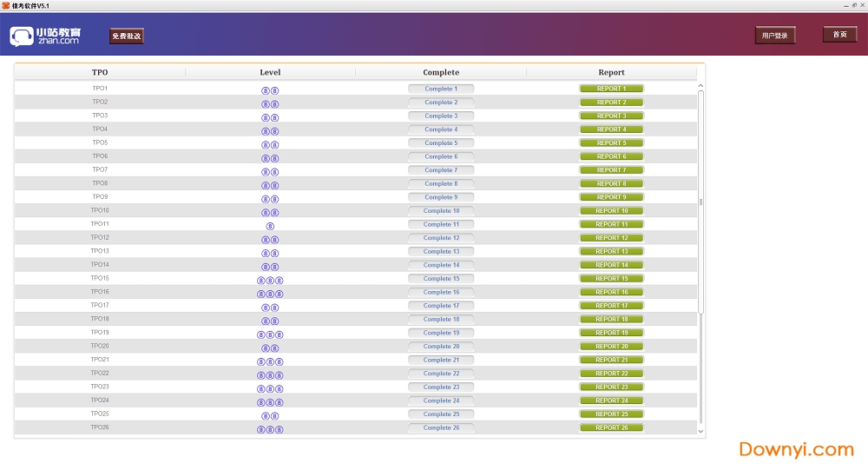The height and width of the screenshot is (470, 868).
Task: Open the 免费批改 button
Action: coord(127,36)
